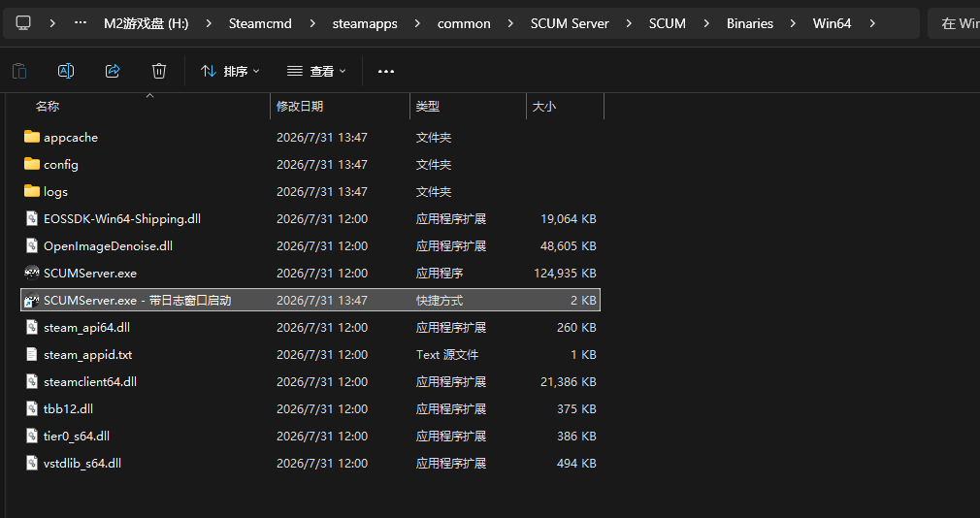
Task: Go to Binaries breadcrumb
Action: pyautogui.click(x=750, y=23)
